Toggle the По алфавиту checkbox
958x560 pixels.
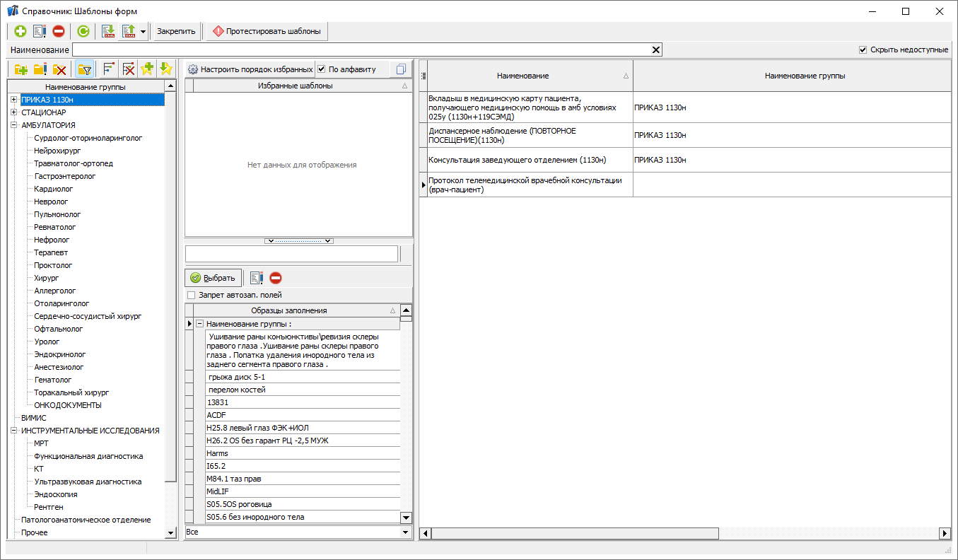tap(322, 69)
